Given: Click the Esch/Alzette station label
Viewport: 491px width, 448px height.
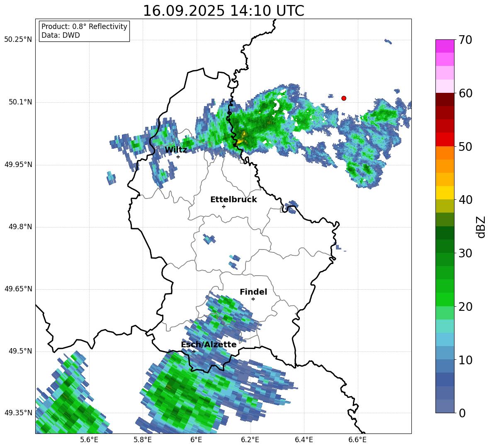Looking at the screenshot, I should click(209, 344).
